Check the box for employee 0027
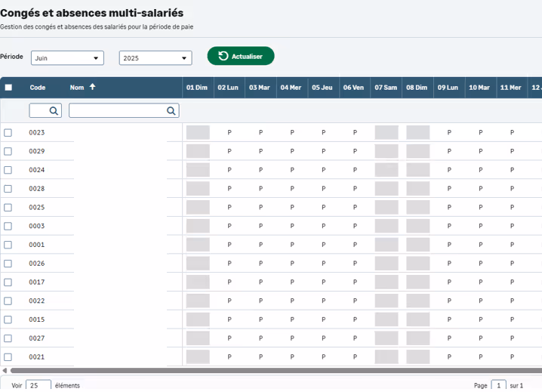 8,338
